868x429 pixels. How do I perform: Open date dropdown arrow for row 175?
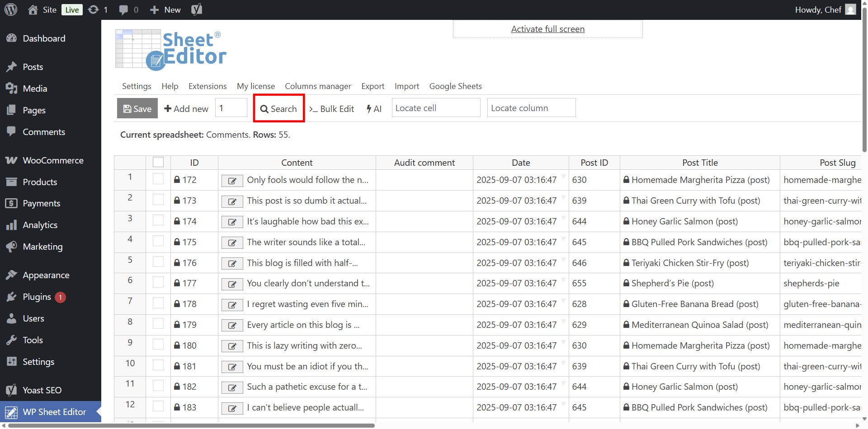(x=563, y=238)
